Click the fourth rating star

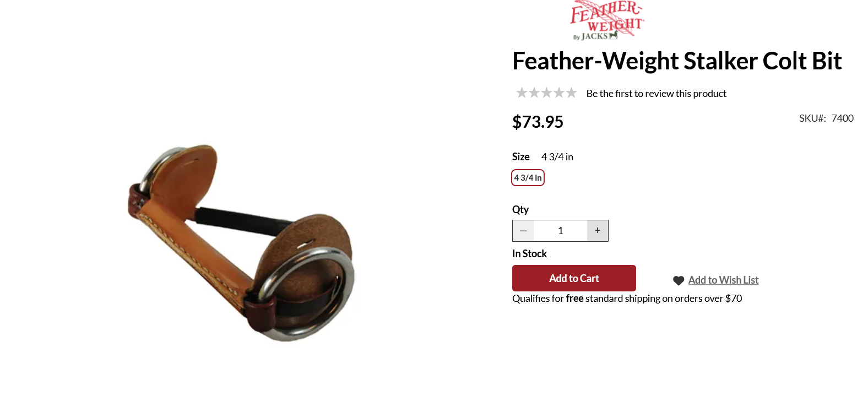tap(559, 93)
